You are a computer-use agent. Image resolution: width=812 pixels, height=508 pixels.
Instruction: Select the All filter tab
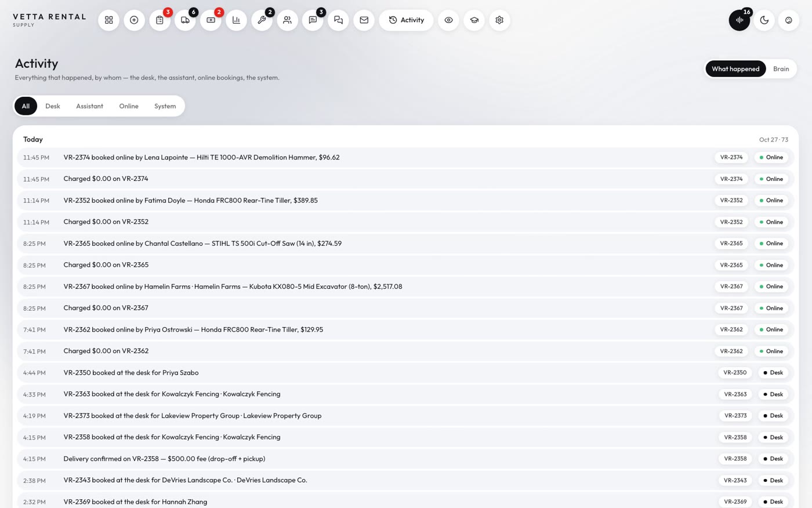(x=26, y=106)
